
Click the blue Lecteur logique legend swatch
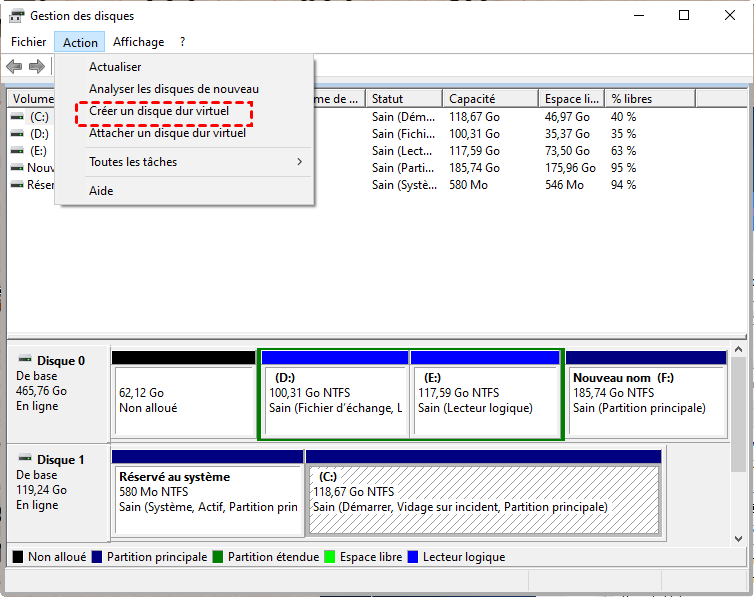(413, 557)
